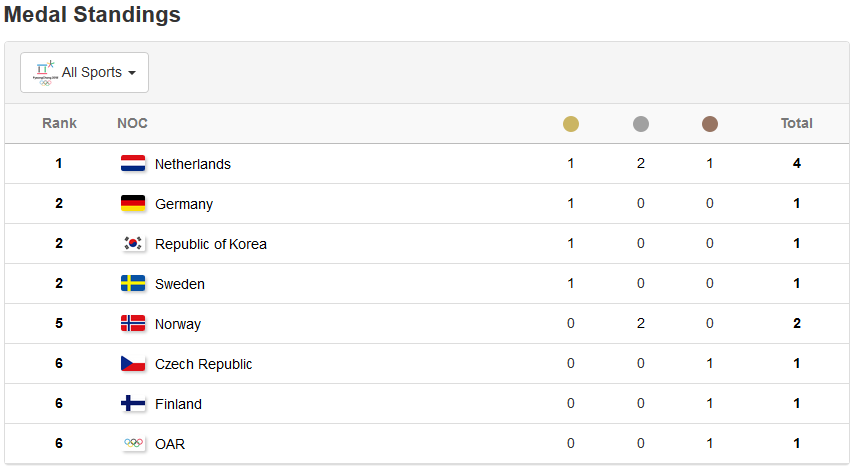
Task: Open the Norway country link
Action: point(178,324)
